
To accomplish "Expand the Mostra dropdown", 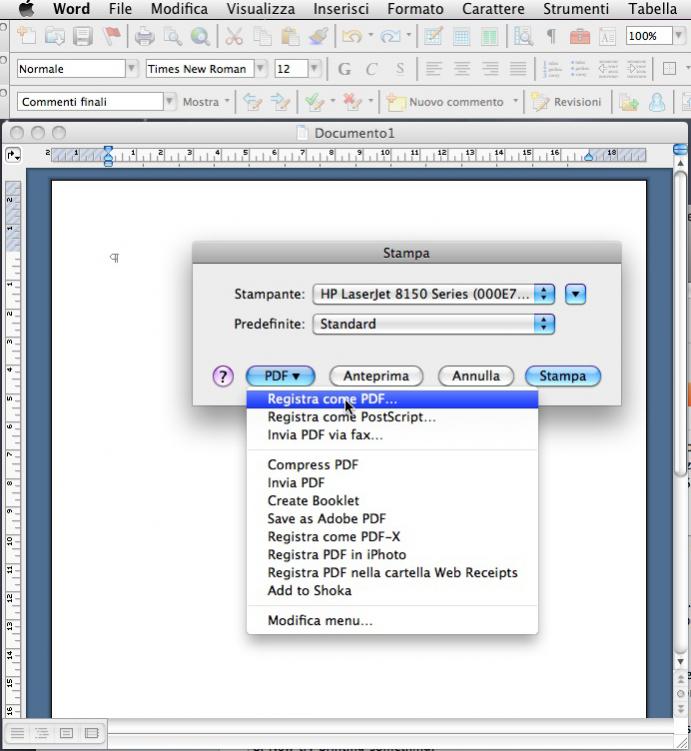I will [206, 102].
